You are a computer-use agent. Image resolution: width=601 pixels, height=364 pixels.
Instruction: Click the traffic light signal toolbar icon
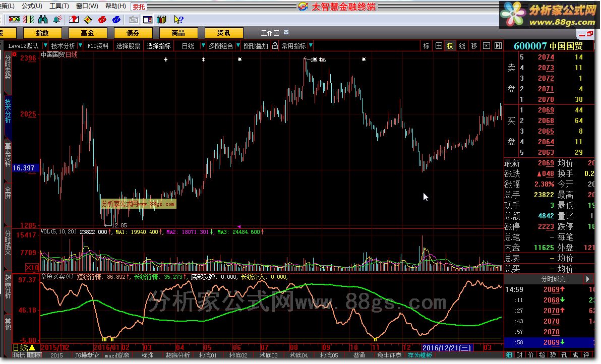(x=14, y=19)
